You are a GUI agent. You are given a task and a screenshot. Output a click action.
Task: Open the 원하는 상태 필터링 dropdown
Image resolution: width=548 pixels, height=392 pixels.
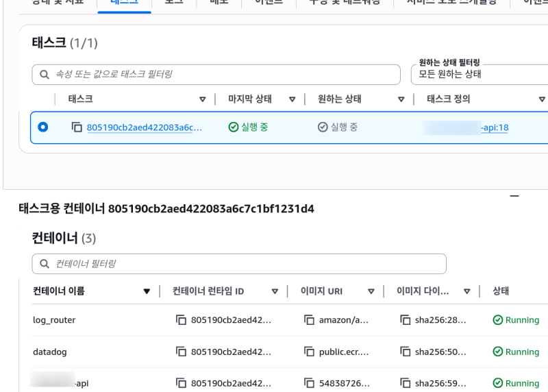click(480, 75)
